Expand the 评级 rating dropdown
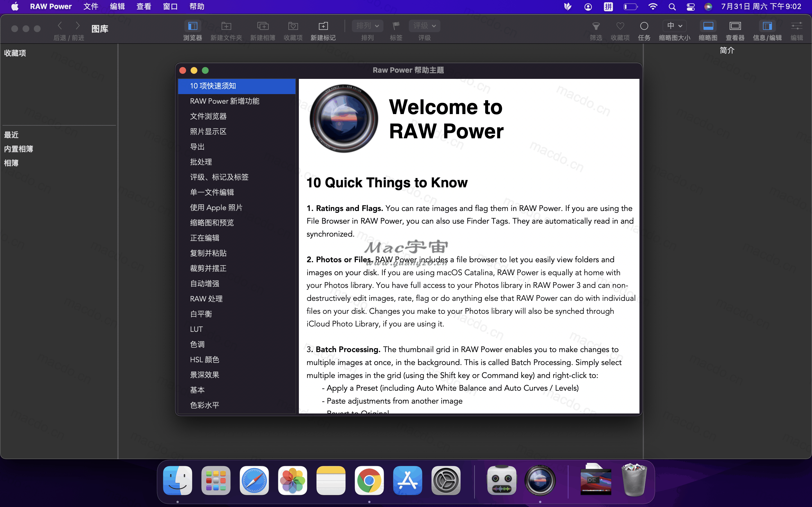The width and height of the screenshot is (812, 507). point(424,25)
